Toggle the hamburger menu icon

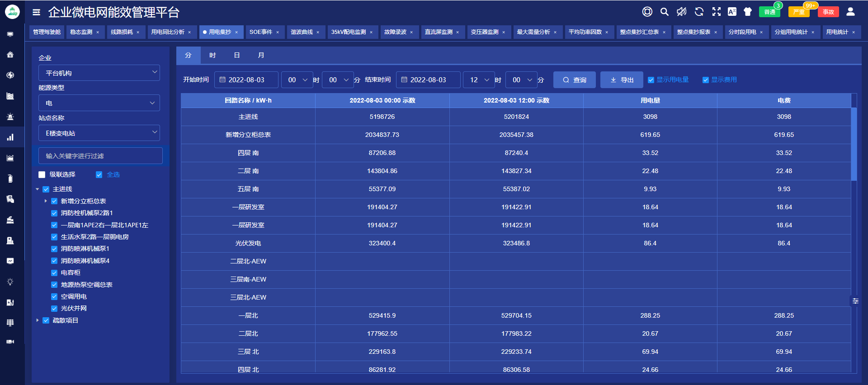point(37,12)
